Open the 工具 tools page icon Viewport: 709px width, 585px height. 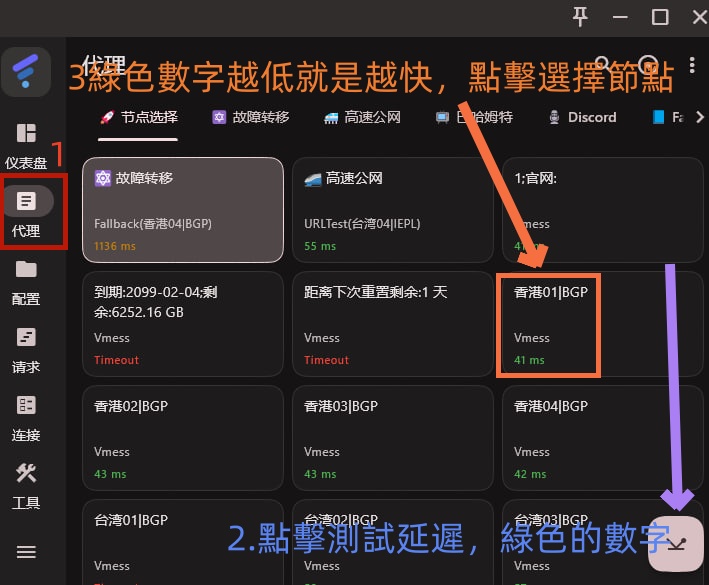point(26,474)
